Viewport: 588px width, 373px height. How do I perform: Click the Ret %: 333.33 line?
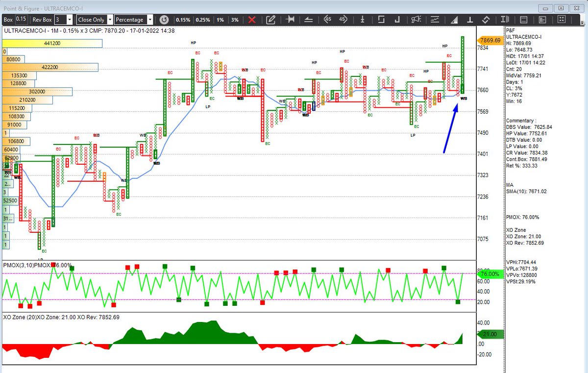(522, 165)
